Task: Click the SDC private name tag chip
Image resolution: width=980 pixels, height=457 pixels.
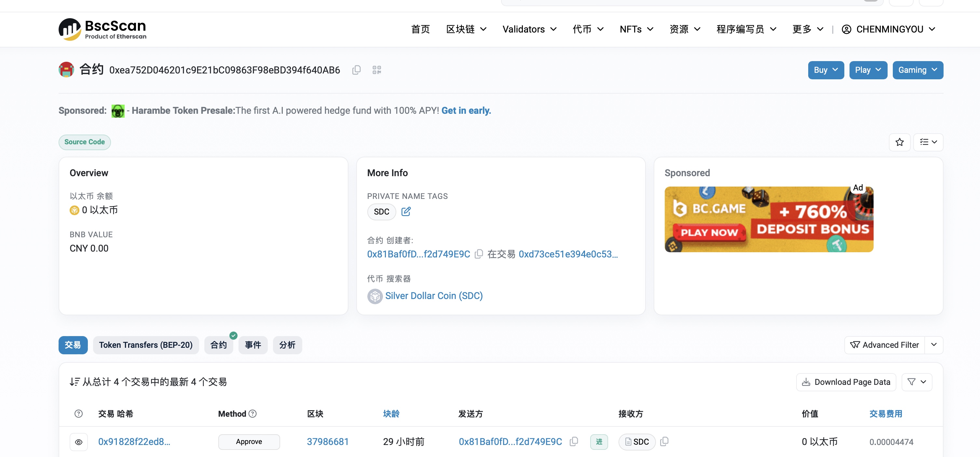Action: [x=381, y=212]
